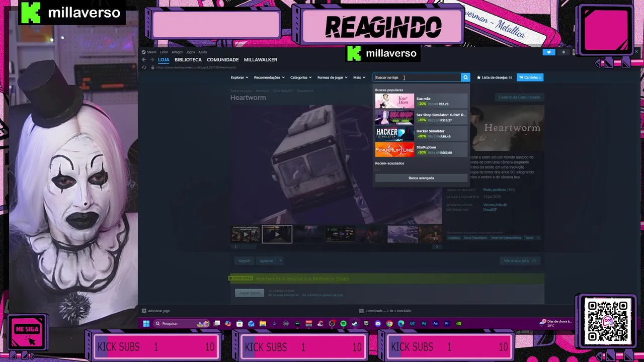
Task: Open the DreadXP publisher link
Action: pos(490,210)
